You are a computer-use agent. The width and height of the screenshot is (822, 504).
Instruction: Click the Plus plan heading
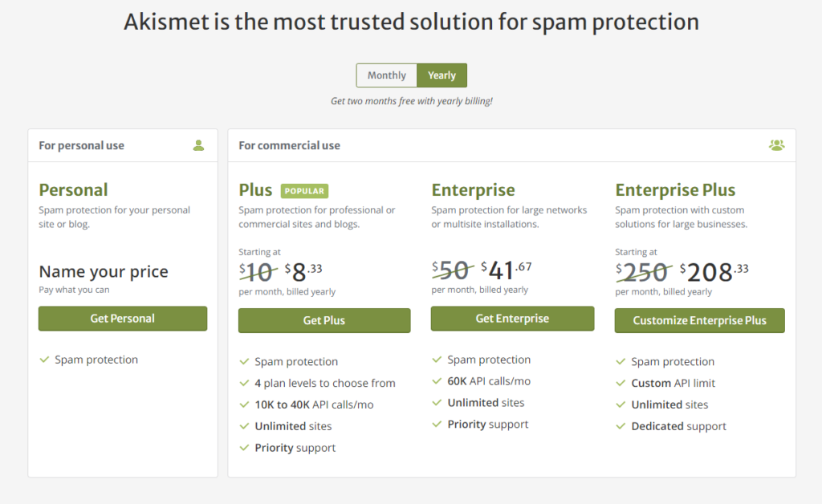tap(255, 189)
